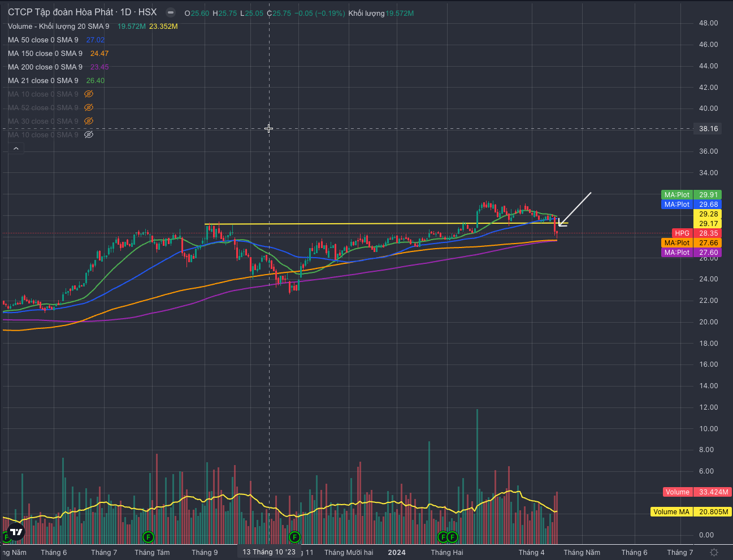Click the orange MA 150 value 24.47

pos(99,53)
